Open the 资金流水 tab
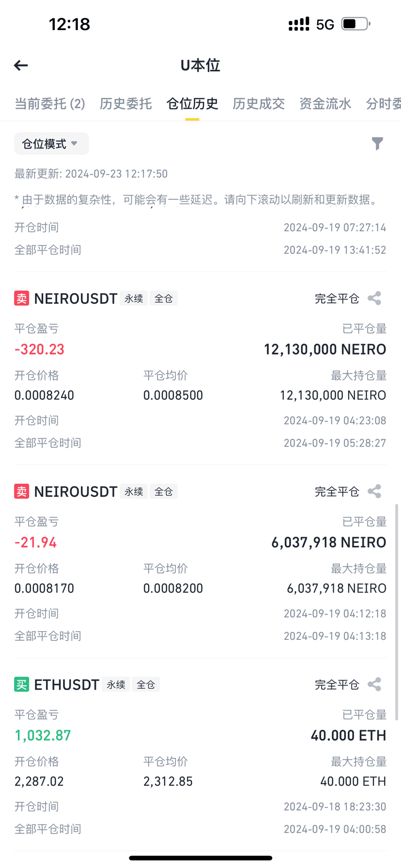 pos(325,104)
